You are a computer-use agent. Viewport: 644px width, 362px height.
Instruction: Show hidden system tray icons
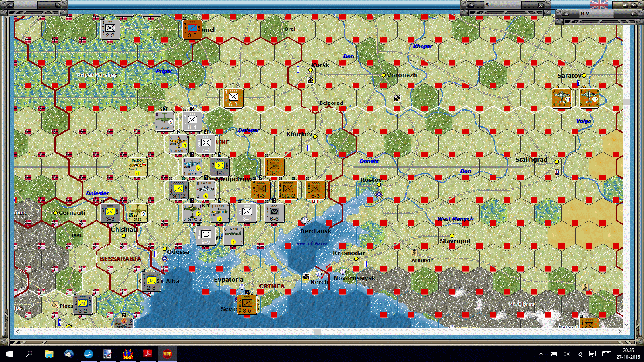541,354
